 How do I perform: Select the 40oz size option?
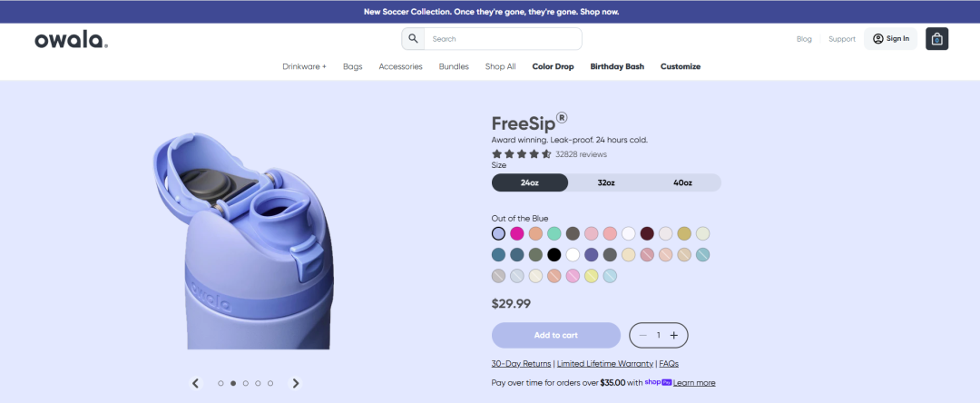coord(682,182)
